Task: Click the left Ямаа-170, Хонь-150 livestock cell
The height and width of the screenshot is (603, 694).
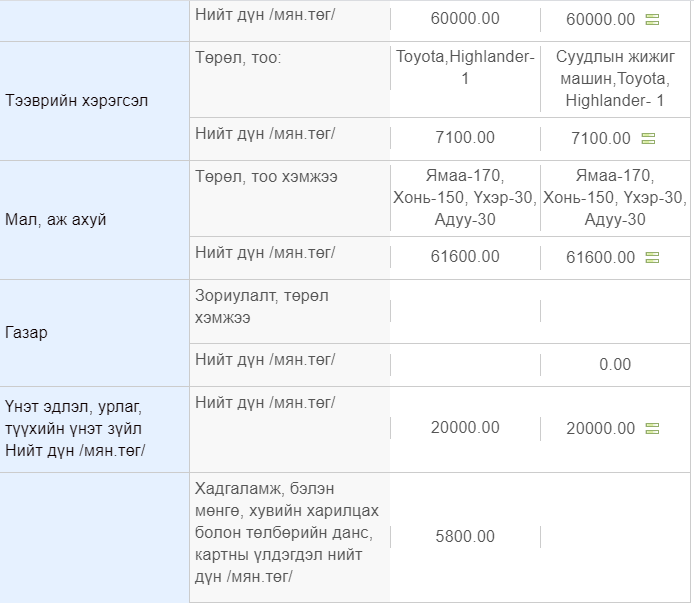Action: click(465, 198)
